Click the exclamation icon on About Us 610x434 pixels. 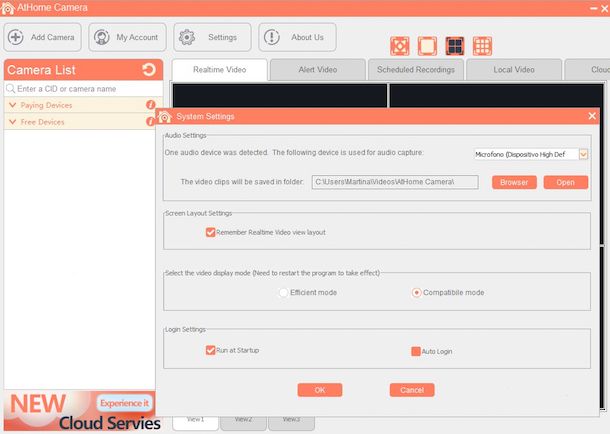pos(272,37)
